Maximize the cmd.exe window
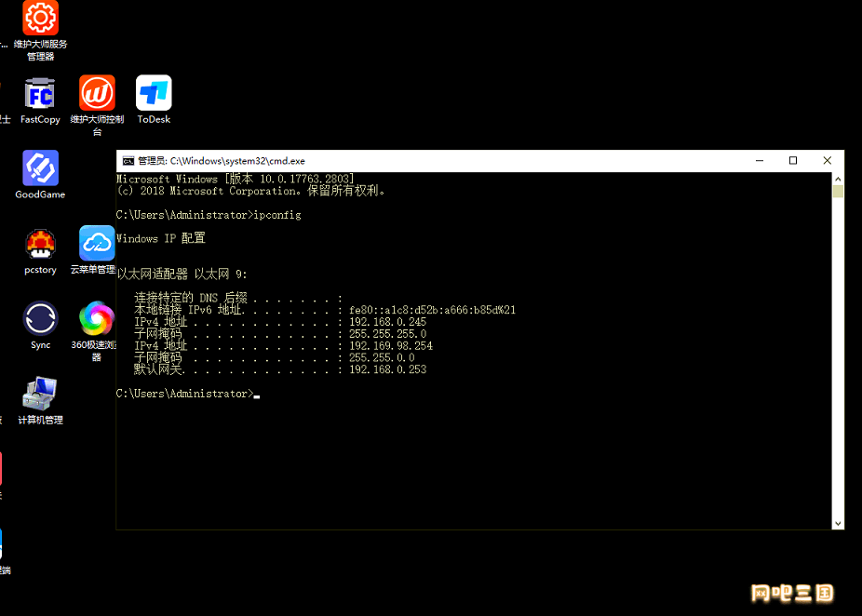Image resolution: width=862 pixels, height=616 pixels. 793,160
